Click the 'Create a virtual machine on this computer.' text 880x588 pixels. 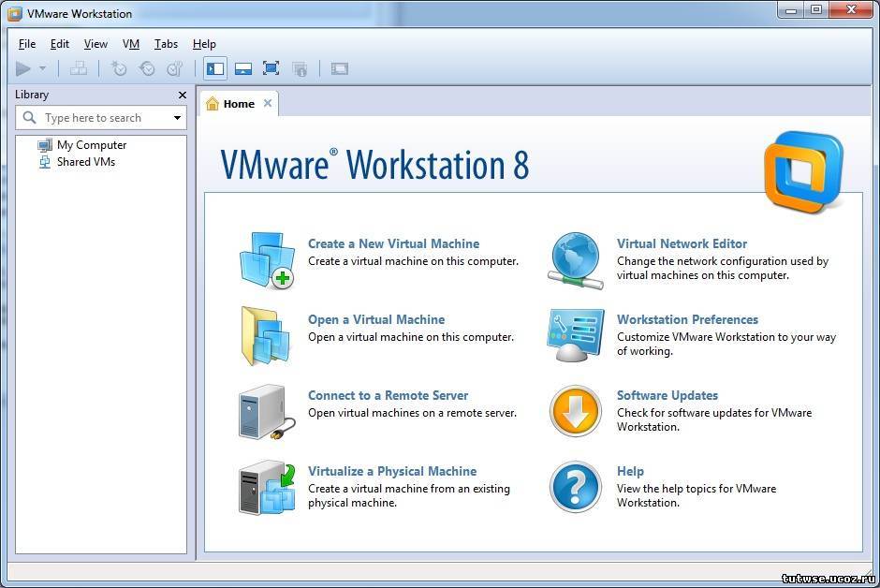[x=413, y=261]
